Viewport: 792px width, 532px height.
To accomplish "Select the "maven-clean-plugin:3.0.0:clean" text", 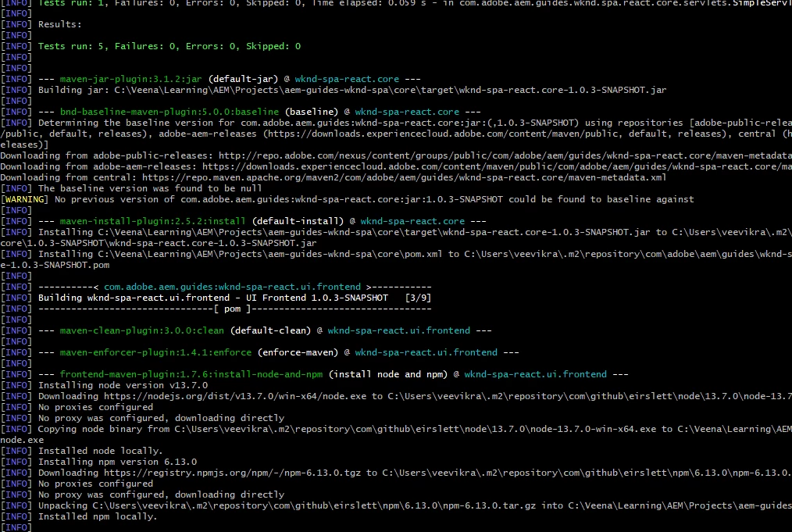I will pos(142,331).
